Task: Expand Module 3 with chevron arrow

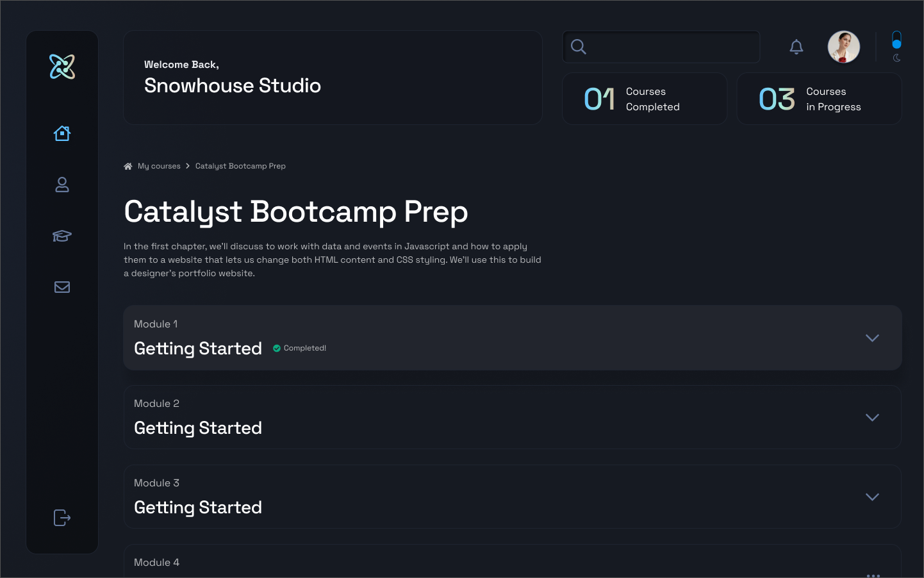Action: pos(872,497)
